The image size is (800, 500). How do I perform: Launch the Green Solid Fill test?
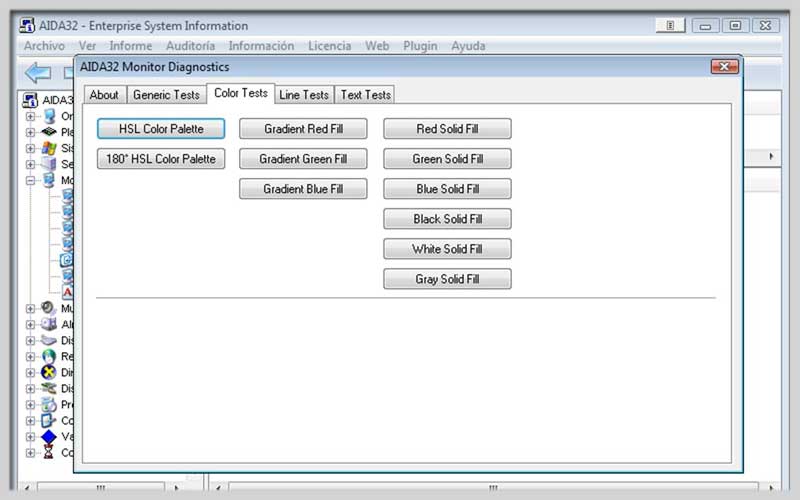[x=447, y=159]
